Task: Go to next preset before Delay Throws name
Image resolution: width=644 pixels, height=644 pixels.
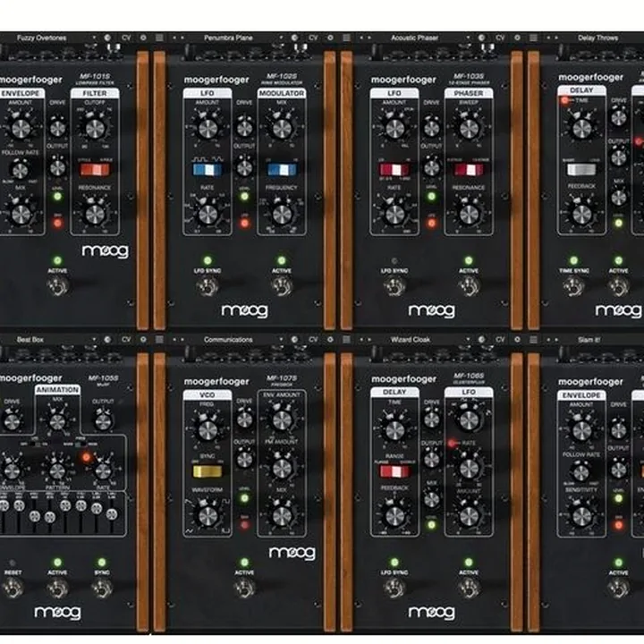Action: pos(556,38)
